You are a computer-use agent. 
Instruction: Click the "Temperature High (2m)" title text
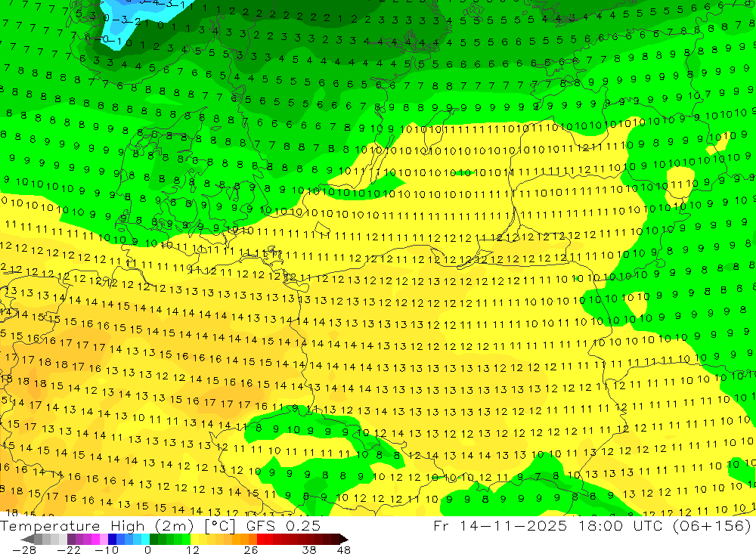click(97, 525)
